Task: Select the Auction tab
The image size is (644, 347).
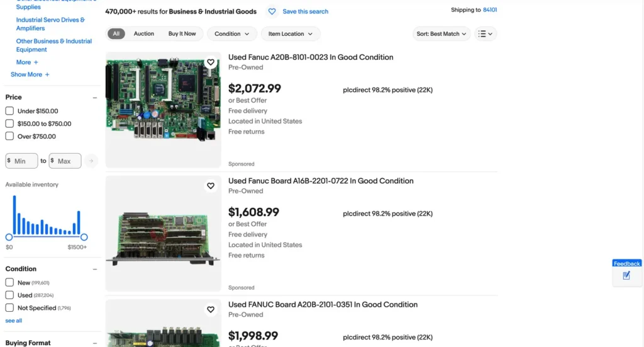Action: coord(144,34)
